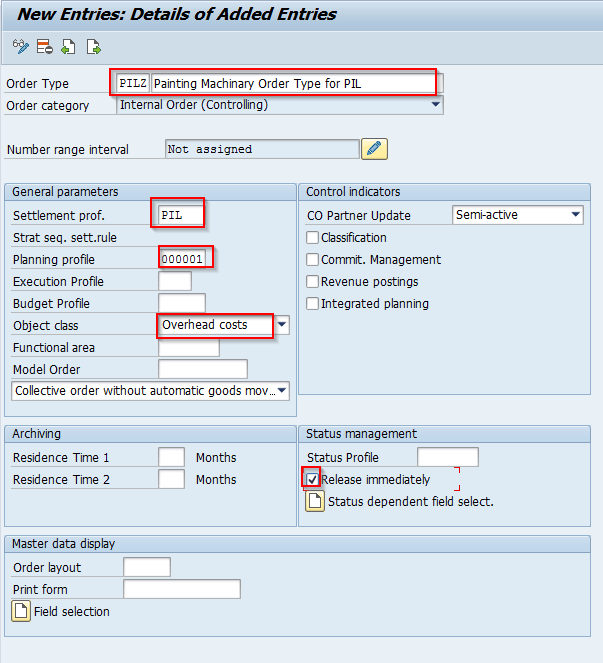The width and height of the screenshot is (603, 663).
Task: Click the Not assigned number range field
Action: click(x=262, y=149)
